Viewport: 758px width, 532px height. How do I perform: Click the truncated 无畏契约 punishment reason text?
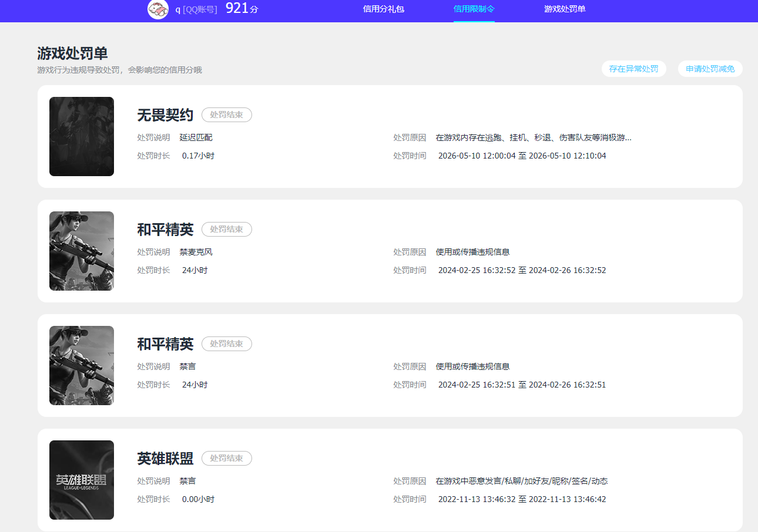534,137
